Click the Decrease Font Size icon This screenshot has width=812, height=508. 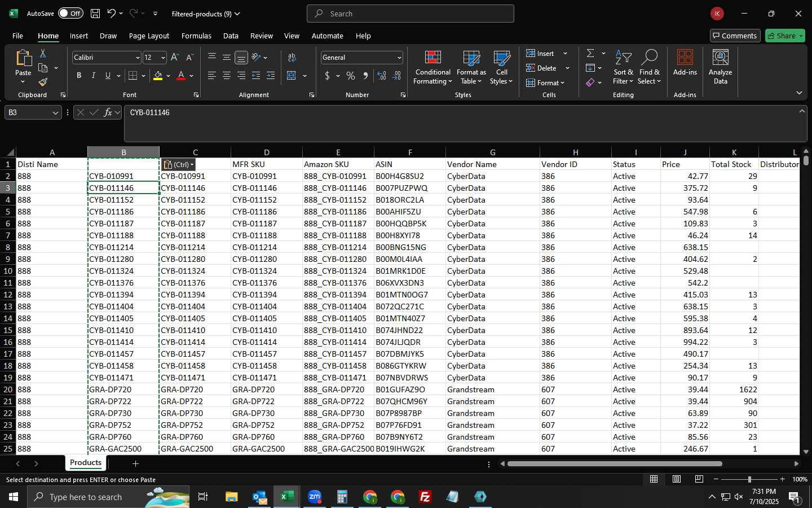tap(189, 58)
